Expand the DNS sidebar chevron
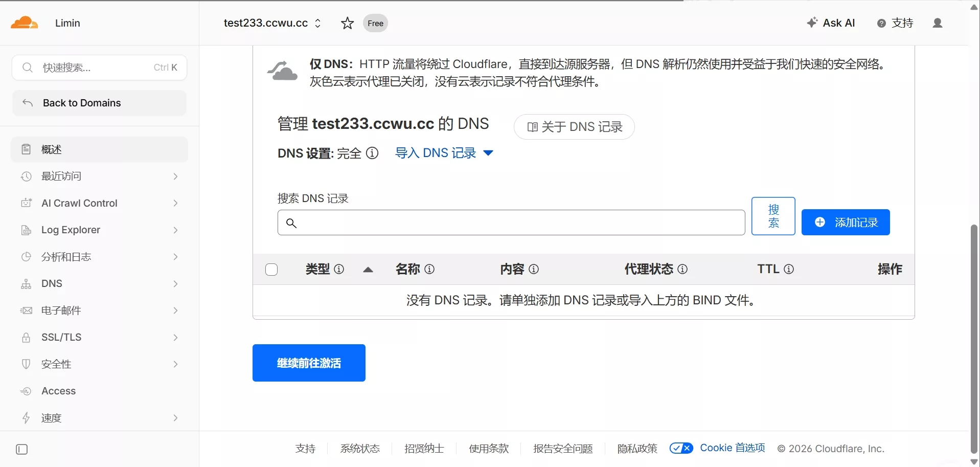This screenshot has height=467, width=980. (175, 284)
